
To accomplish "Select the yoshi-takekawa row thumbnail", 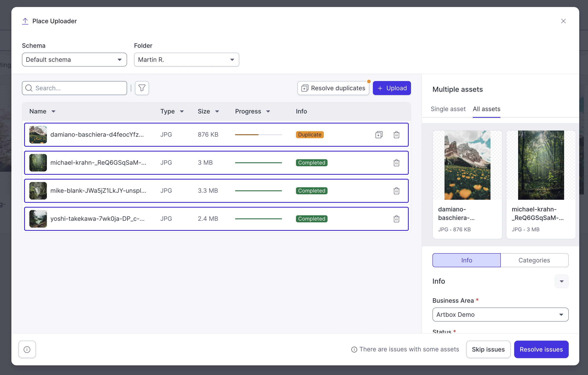I will [x=38, y=219].
